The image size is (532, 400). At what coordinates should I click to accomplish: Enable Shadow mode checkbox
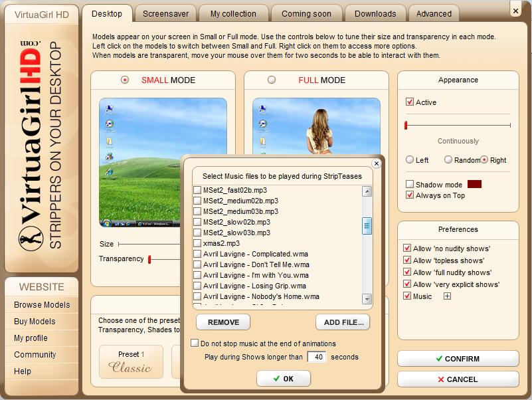[x=410, y=184]
